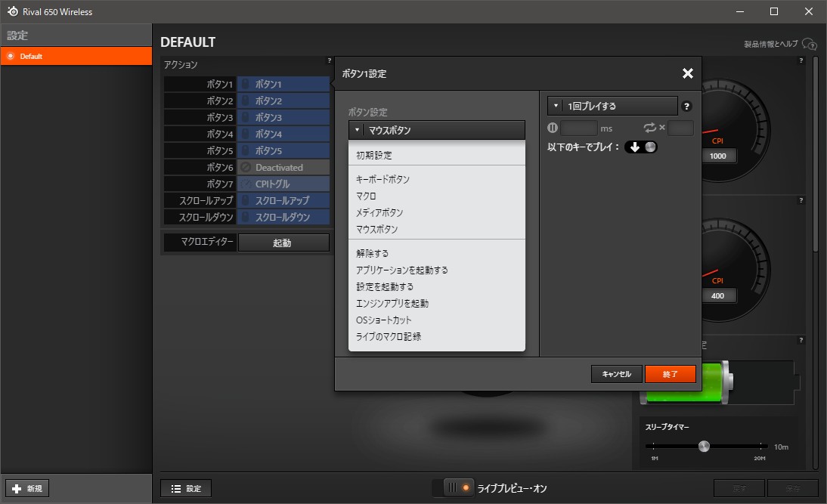Viewport: 827px width, 504px height.
Task: Open the Deactivated assignment of ボタン6
Action: click(x=283, y=167)
